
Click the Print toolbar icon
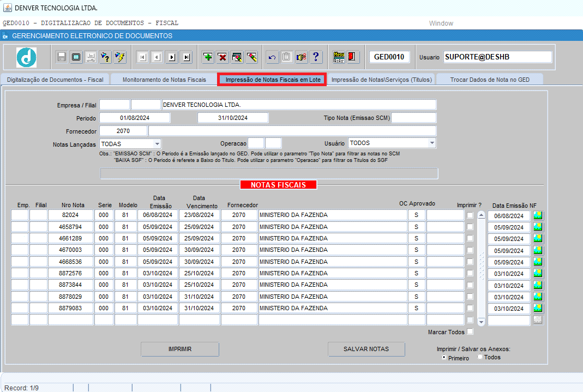(x=91, y=57)
